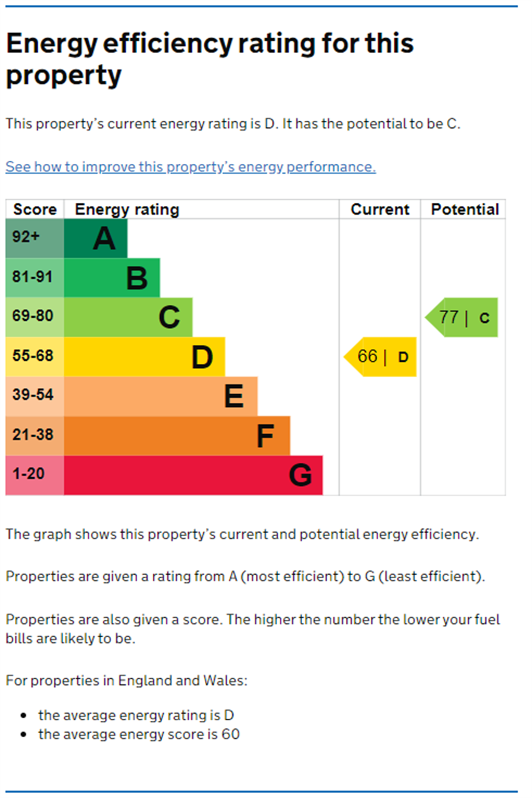Select the 1-20 score cell

[35, 475]
